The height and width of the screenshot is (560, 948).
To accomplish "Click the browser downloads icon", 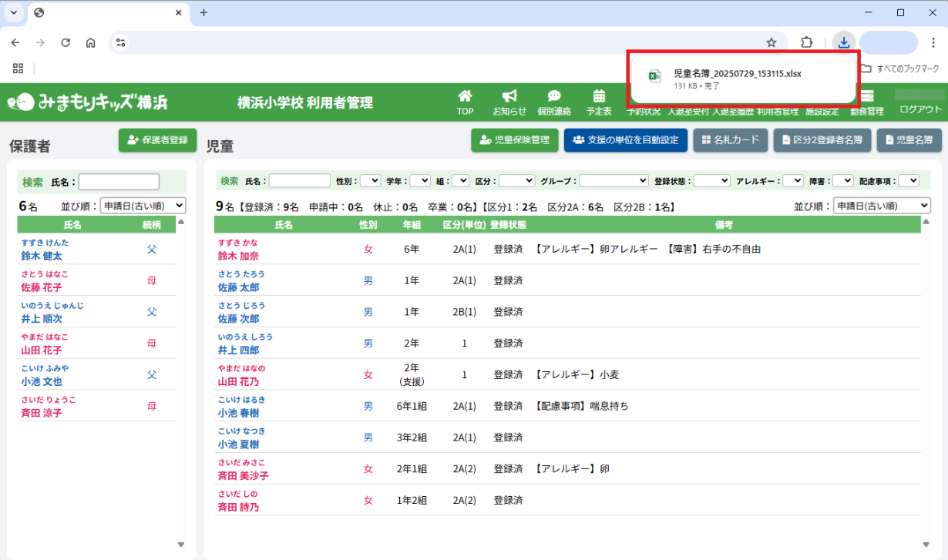I will click(844, 42).
